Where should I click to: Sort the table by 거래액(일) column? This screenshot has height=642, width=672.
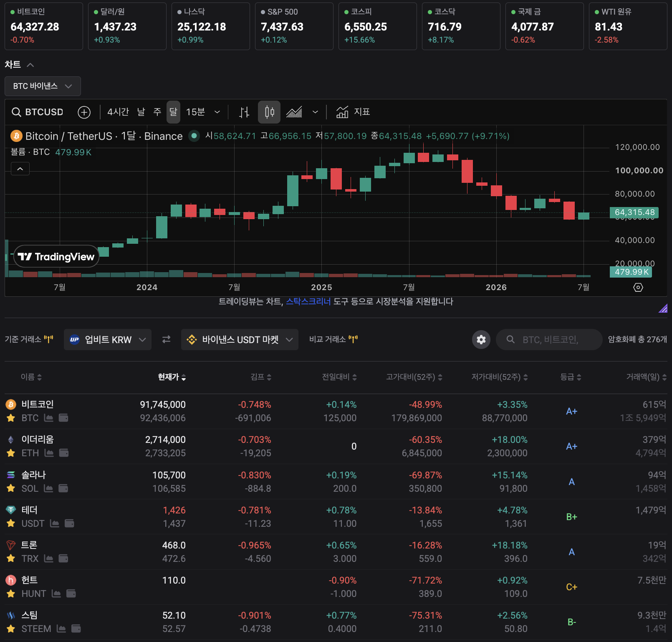pyautogui.click(x=646, y=377)
